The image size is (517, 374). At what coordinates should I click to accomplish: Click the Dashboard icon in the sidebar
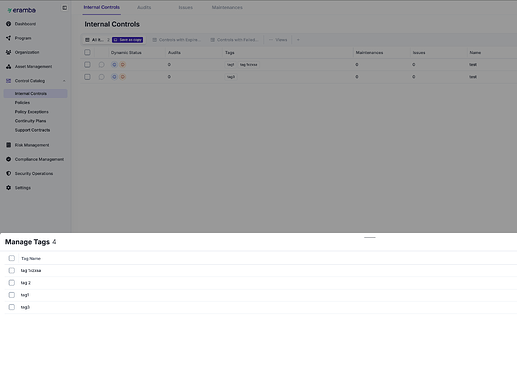coord(9,24)
